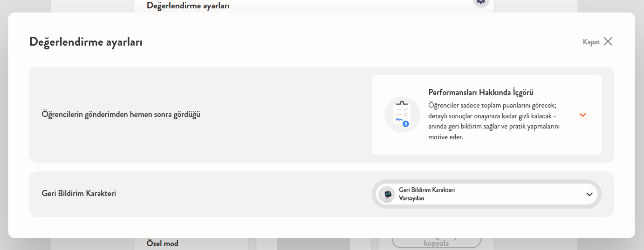Click the Kapat text label

591,42
